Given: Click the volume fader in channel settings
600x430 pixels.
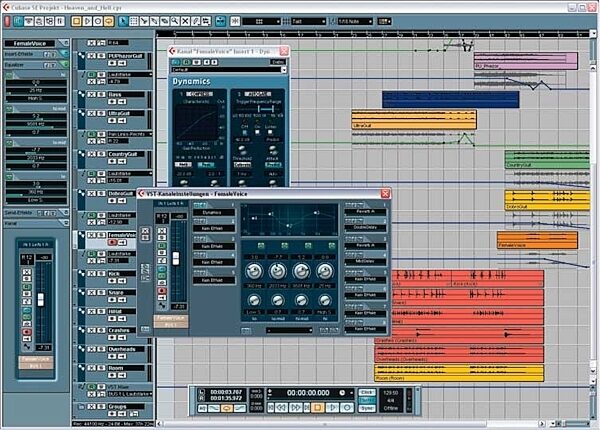Looking at the screenshot, I should pyautogui.click(x=176, y=258).
